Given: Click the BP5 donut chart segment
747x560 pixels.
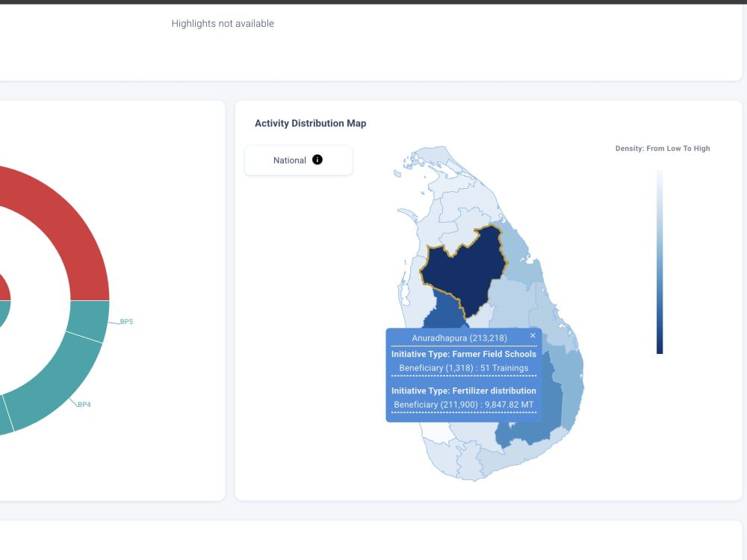Looking at the screenshot, I should [x=89, y=320].
